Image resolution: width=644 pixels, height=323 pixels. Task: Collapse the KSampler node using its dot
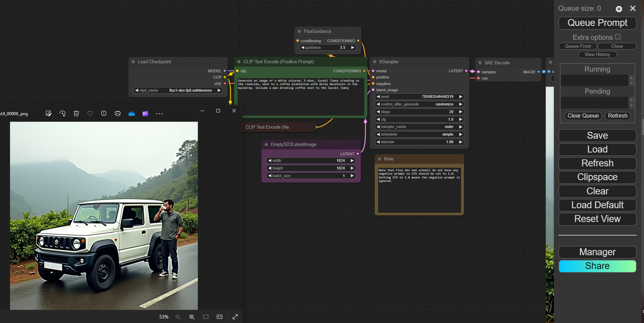[x=374, y=62]
